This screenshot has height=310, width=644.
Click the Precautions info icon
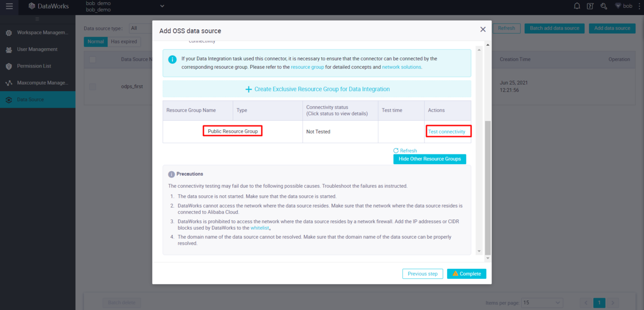coord(171,174)
